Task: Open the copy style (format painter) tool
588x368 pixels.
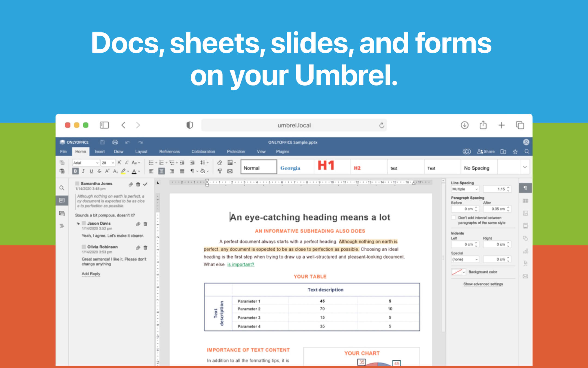Action: tap(220, 171)
